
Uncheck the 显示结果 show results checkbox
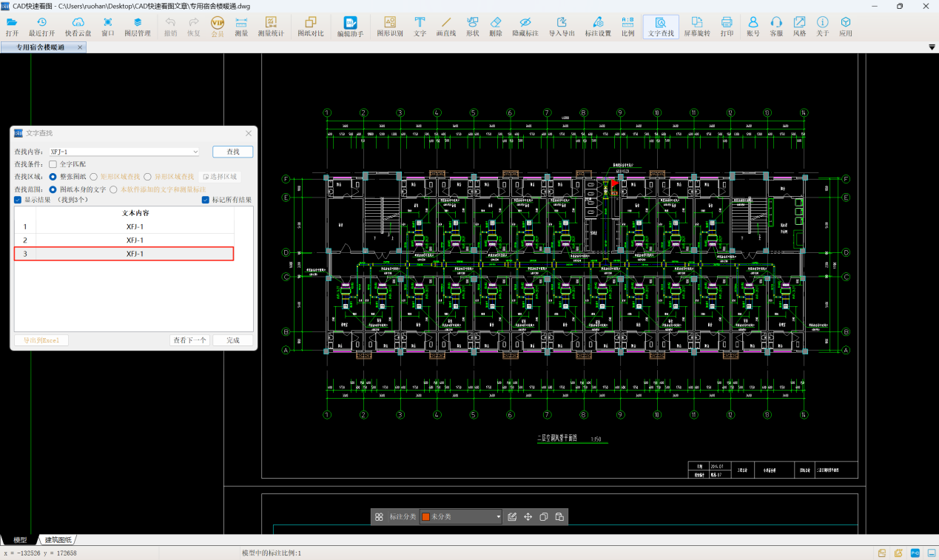18,200
